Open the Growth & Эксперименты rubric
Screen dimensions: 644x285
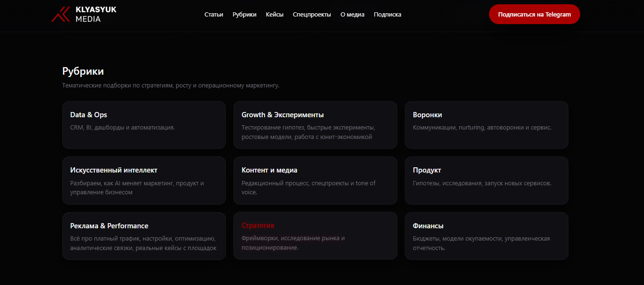[315, 125]
